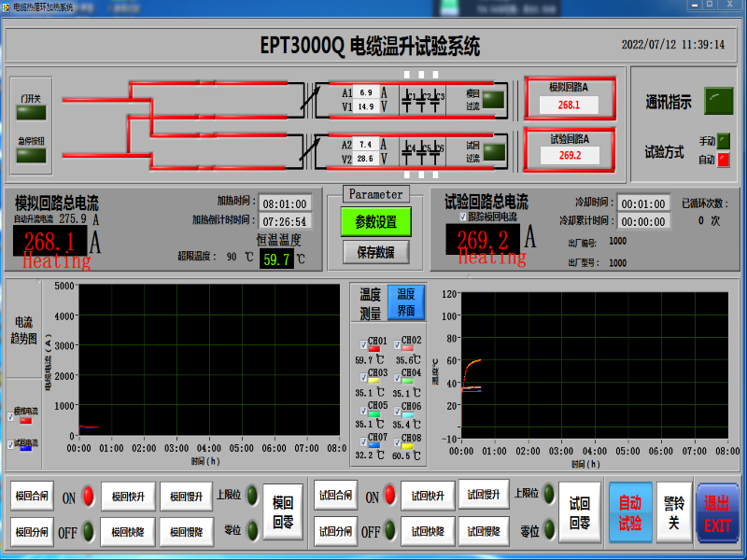Click the 试回回零 reset button
Image resolution: width=747 pixels, height=560 pixels.
click(x=579, y=512)
